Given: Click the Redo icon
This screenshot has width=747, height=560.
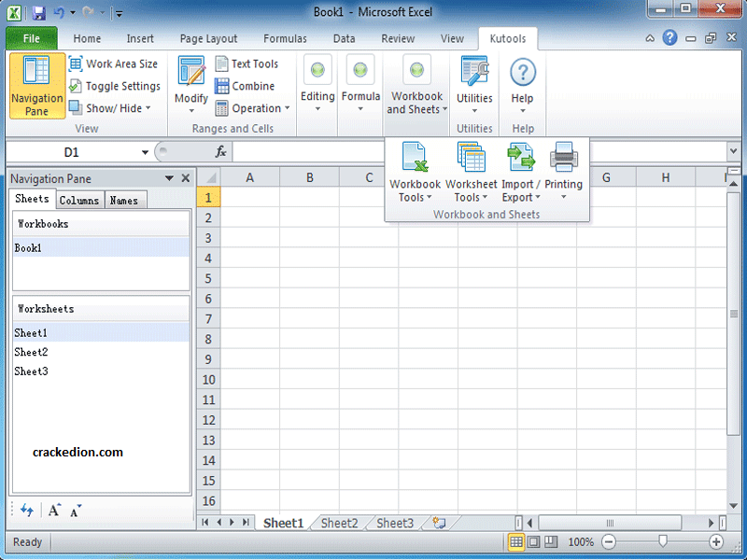Looking at the screenshot, I should pyautogui.click(x=88, y=13).
